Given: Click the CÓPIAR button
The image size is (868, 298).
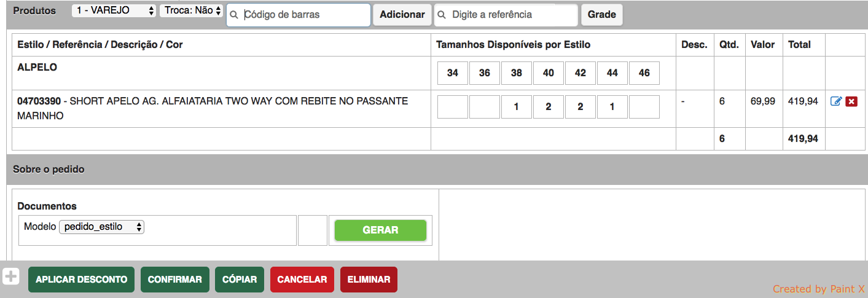Looking at the screenshot, I should point(240,280).
